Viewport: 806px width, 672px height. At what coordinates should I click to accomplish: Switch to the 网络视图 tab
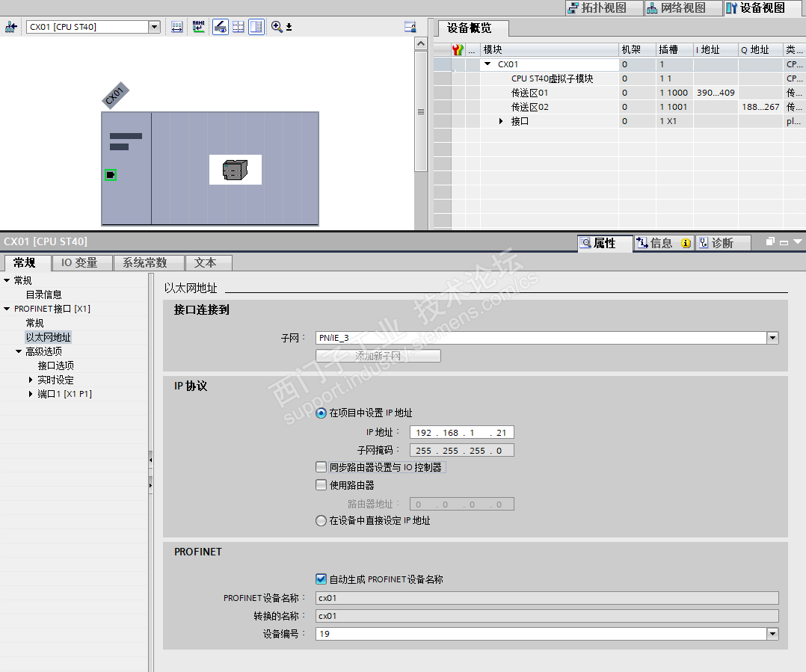click(683, 7)
